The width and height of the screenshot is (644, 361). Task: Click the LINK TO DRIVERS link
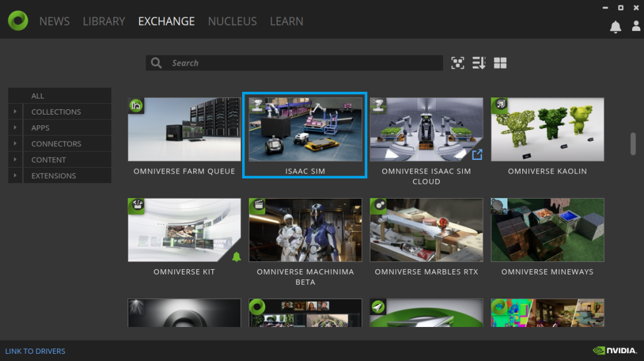(35, 351)
